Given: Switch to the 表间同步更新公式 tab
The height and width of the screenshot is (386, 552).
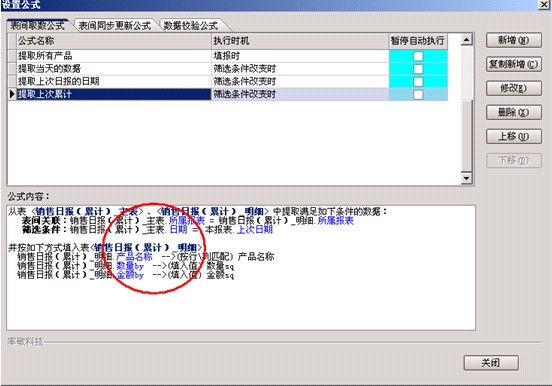Looking at the screenshot, I should [x=114, y=25].
